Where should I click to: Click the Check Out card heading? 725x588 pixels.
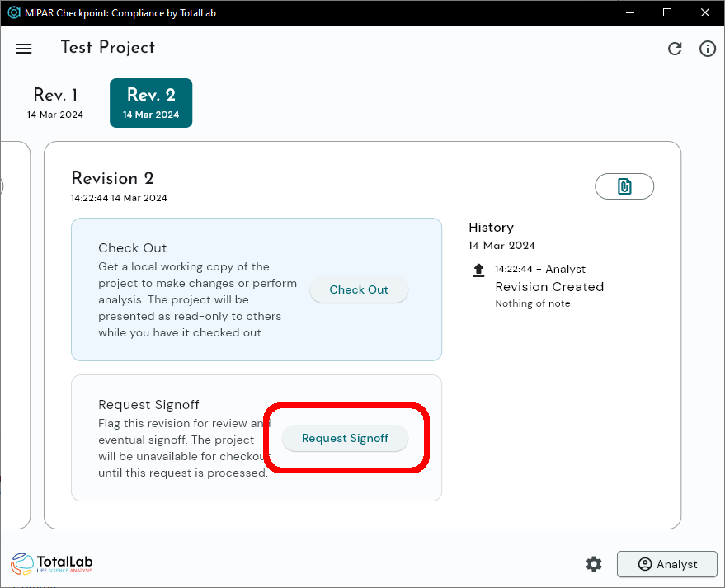click(132, 248)
